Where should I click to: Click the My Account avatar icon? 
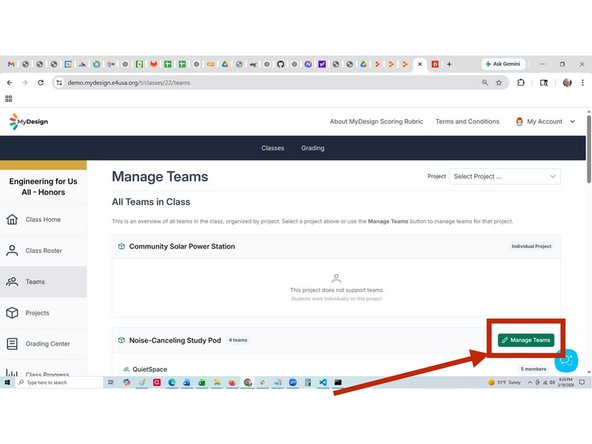pos(520,122)
